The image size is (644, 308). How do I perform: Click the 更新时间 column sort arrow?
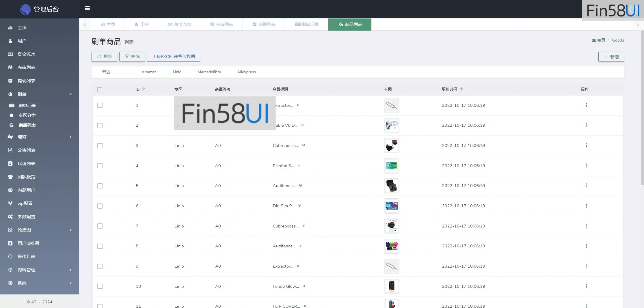tap(461, 89)
